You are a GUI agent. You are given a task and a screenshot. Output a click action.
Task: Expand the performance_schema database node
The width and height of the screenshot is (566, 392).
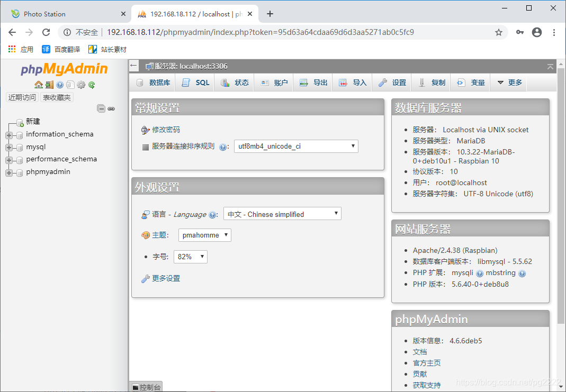coord(9,160)
